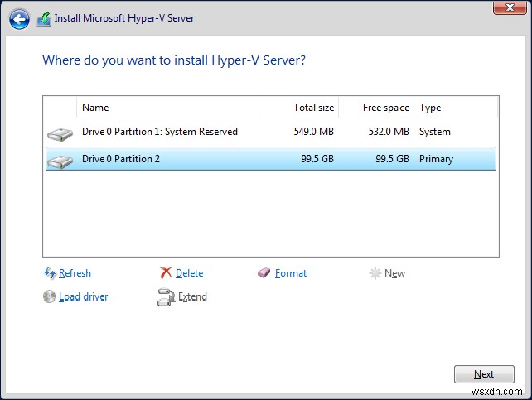Sort by the Total size column header
The width and height of the screenshot is (532, 400).
313,108
